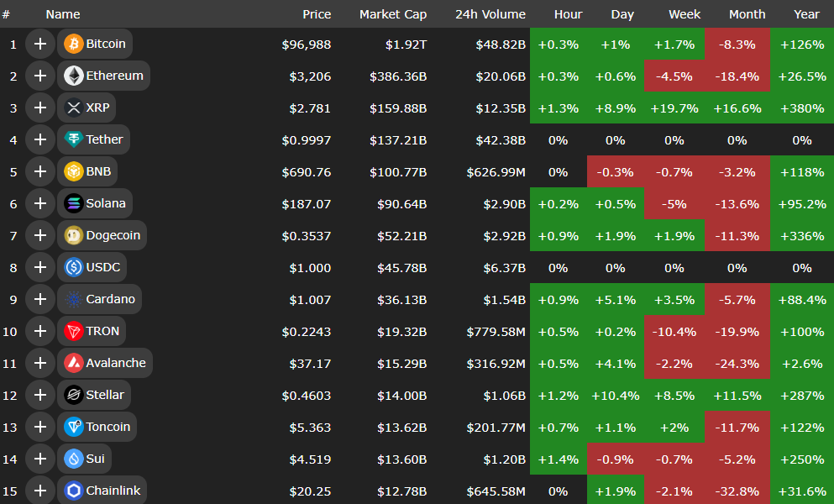
Task: Click the Dogecoin logo icon
Action: (73, 235)
